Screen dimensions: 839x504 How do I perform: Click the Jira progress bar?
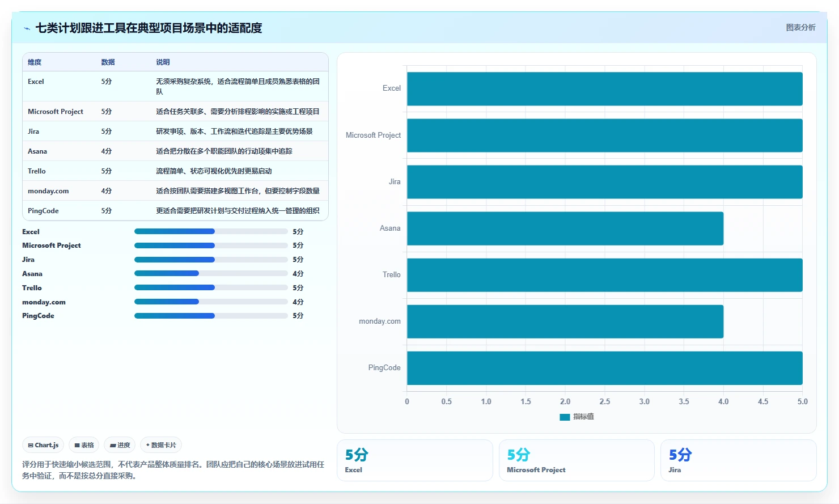point(211,260)
